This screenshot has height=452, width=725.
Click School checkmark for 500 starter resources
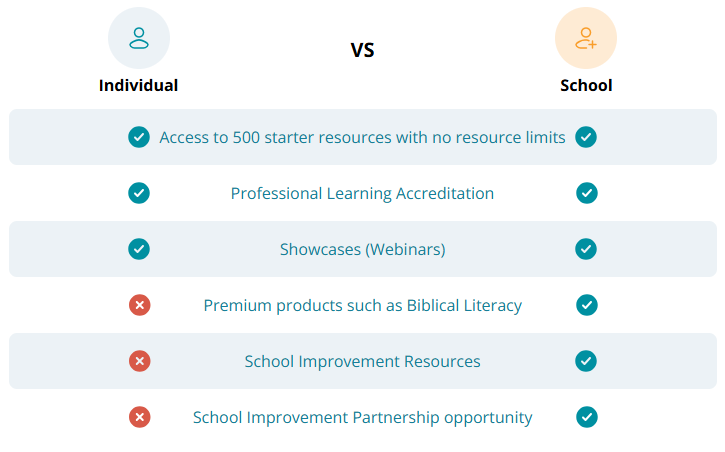pos(586,137)
